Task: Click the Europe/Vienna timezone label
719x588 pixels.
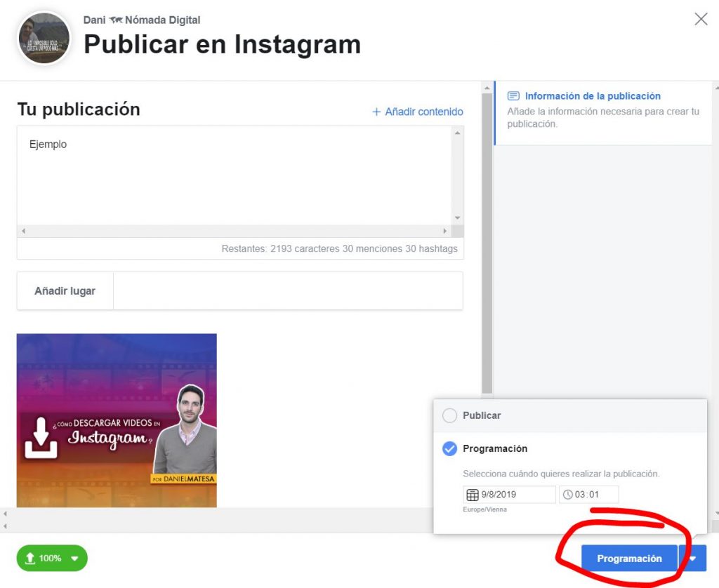Action: [484, 509]
